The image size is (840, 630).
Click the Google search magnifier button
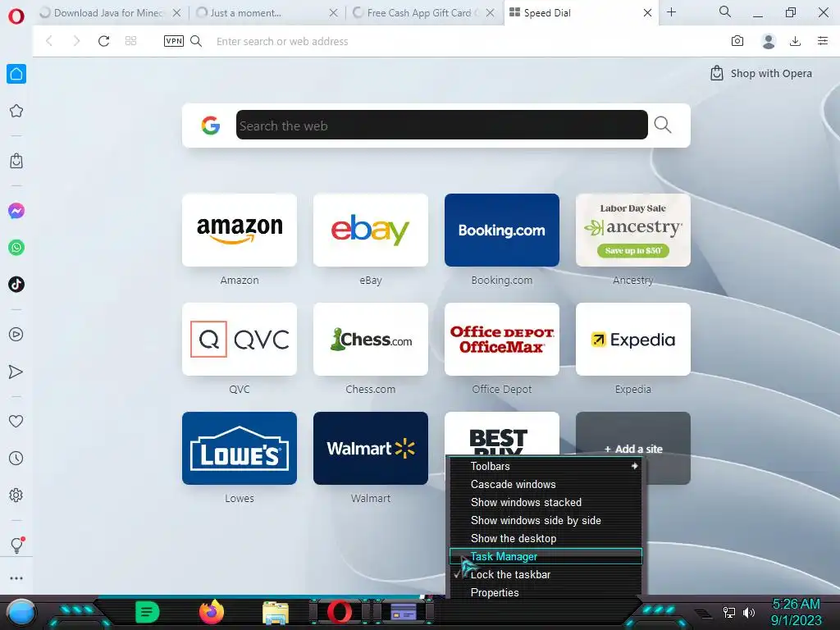point(663,126)
